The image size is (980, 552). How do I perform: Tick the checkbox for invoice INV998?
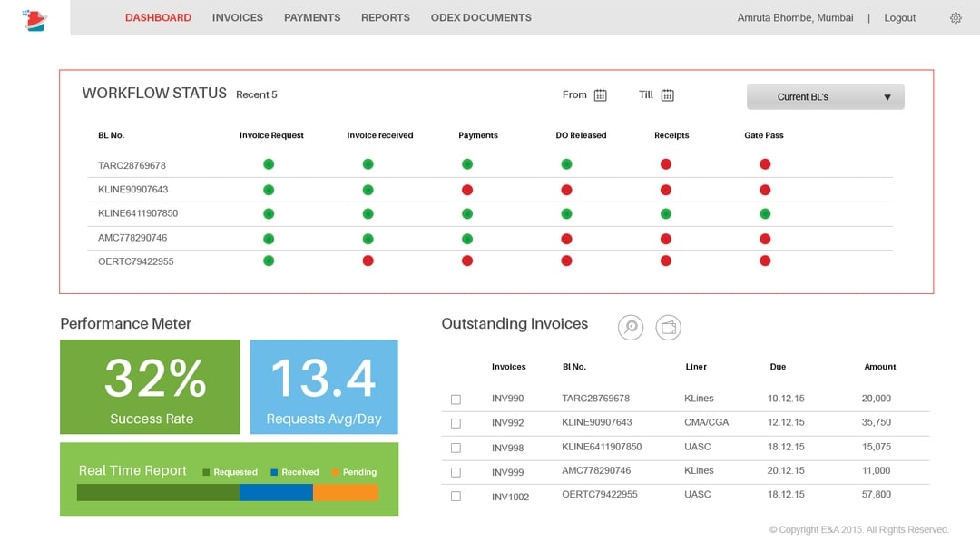456,448
